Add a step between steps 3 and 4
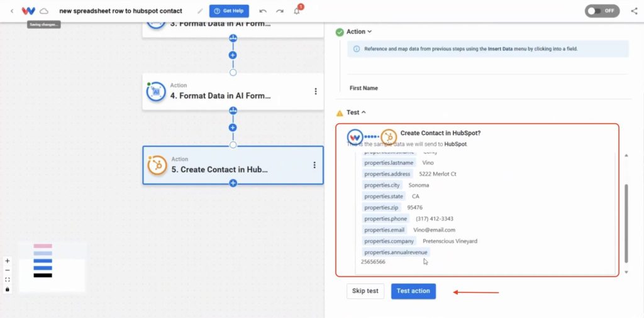 click(233, 55)
